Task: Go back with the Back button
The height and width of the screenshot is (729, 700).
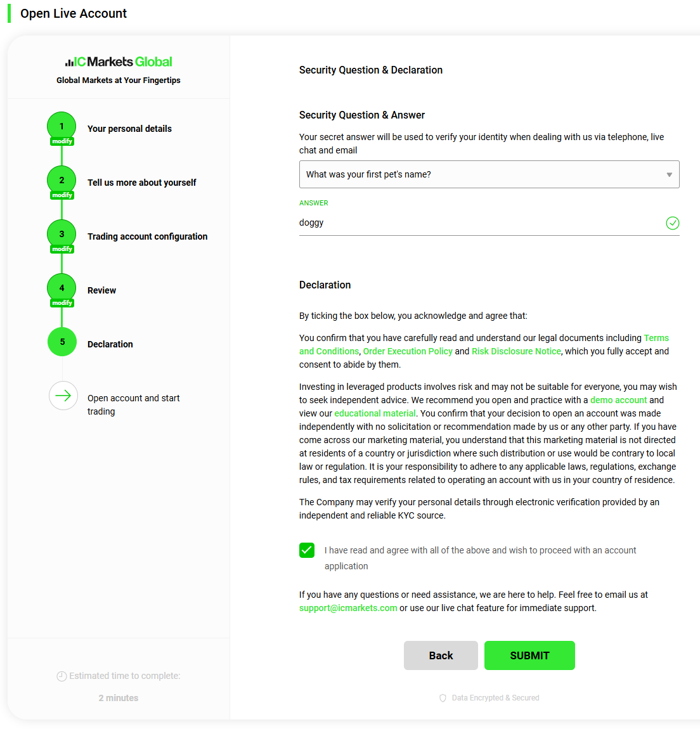Action: [441, 656]
